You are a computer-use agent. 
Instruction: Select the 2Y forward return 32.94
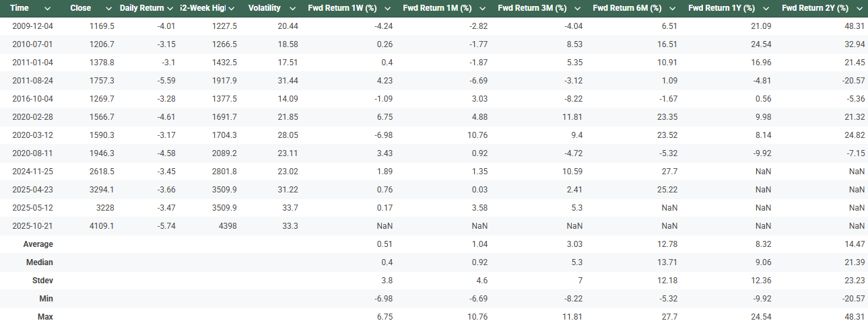tap(855, 44)
